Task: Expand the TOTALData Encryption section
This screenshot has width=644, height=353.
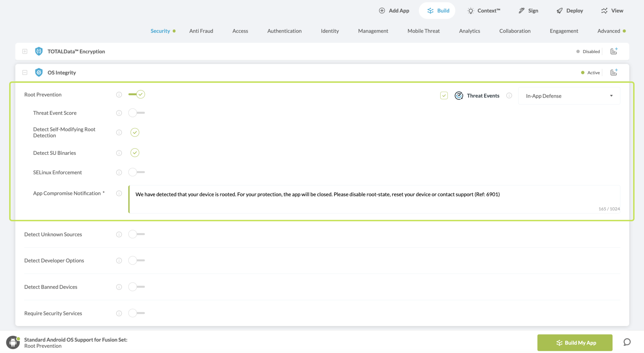Action: point(25,51)
